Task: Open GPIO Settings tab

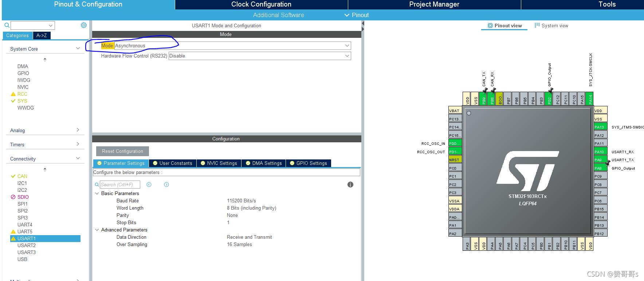Action: 309,163
